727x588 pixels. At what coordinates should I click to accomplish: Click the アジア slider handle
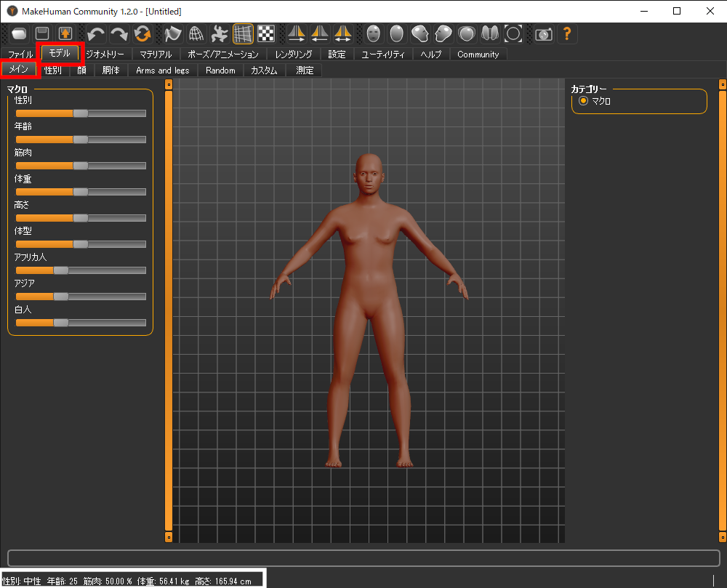pyautogui.click(x=61, y=297)
